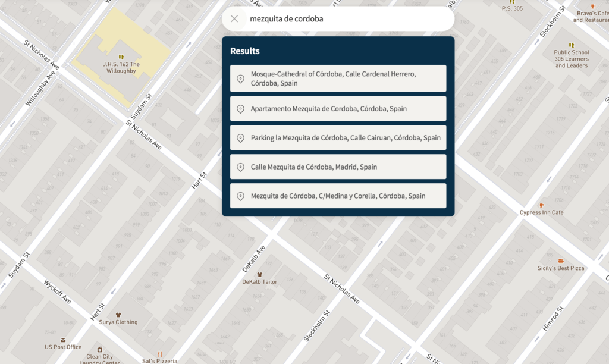Viewport: 609px width, 364px height.
Task: Click the J.H.S. 162 The Willoughby school icon
Action: click(x=121, y=57)
